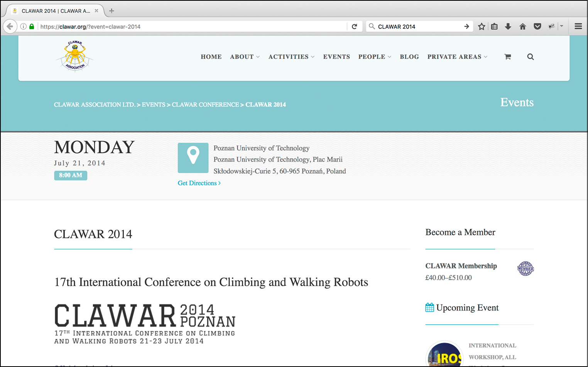Submit search using the arrow in search box
Screen dimensions: 588x367
click(466, 27)
